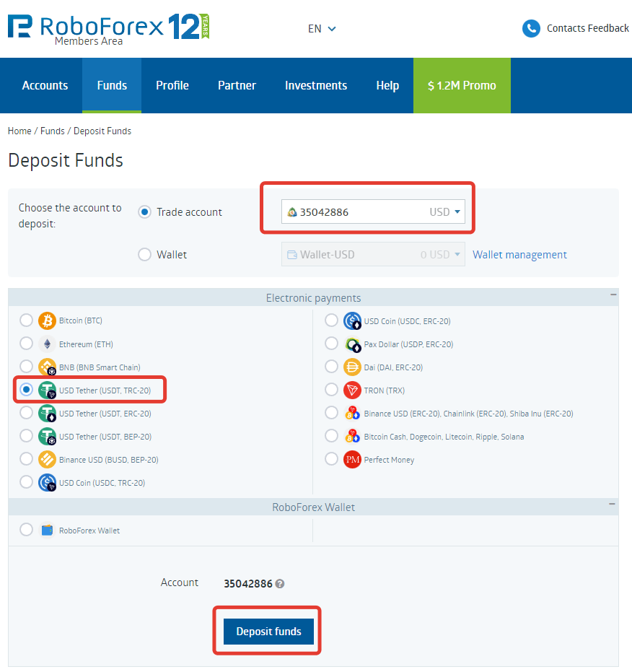Open the EN language dropdown
632x672 pixels.
click(322, 29)
